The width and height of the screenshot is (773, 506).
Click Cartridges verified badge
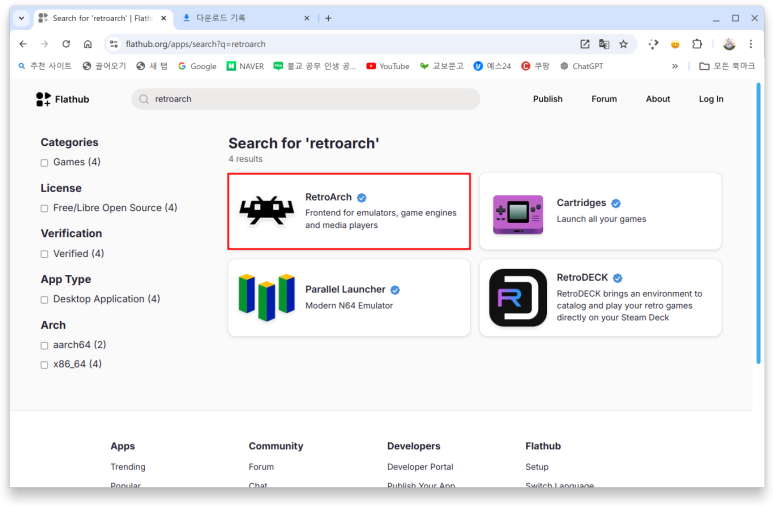click(x=616, y=203)
